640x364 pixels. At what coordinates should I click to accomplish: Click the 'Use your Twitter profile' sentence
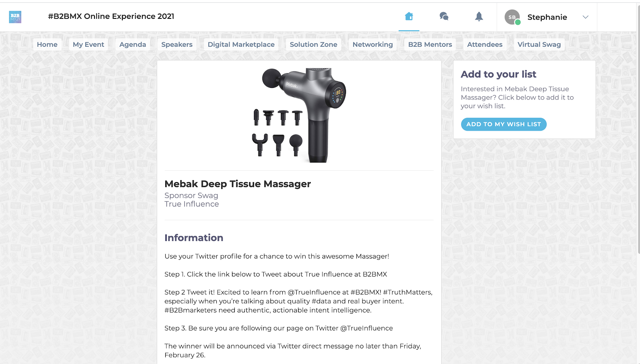277,256
